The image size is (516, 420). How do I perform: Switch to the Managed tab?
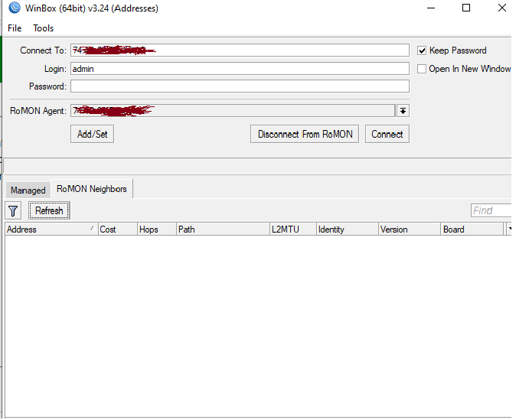point(28,190)
